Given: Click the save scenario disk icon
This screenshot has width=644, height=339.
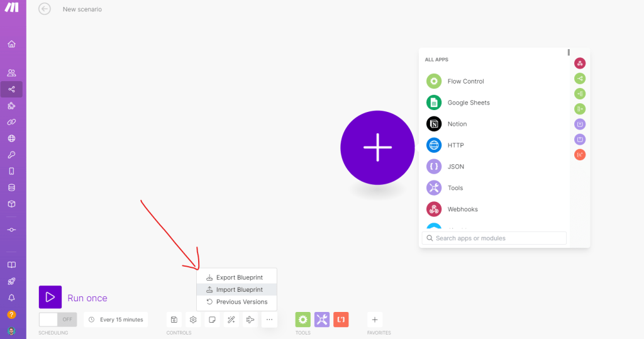Looking at the screenshot, I should [x=174, y=320].
